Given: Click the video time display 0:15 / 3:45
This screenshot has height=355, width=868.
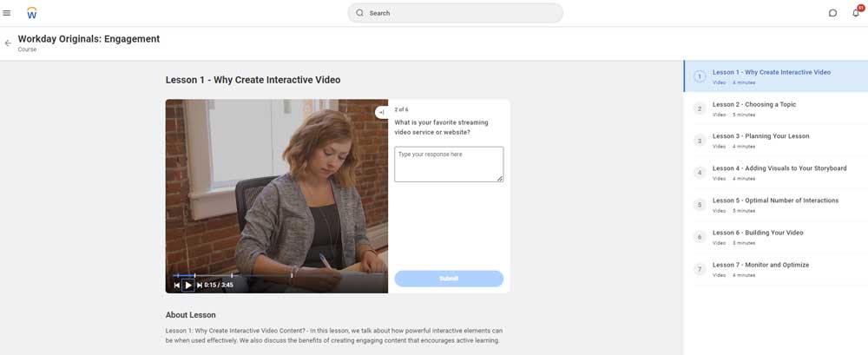Looking at the screenshot, I should click(x=219, y=286).
